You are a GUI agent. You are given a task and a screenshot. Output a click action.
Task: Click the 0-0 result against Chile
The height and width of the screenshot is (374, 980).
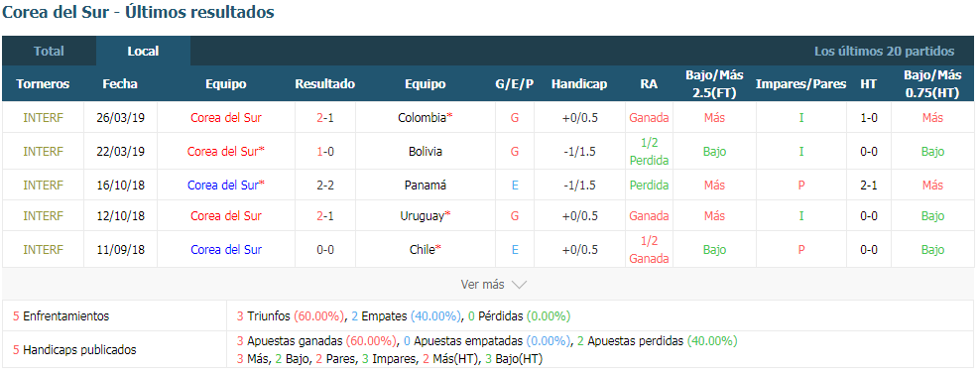click(x=325, y=250)
